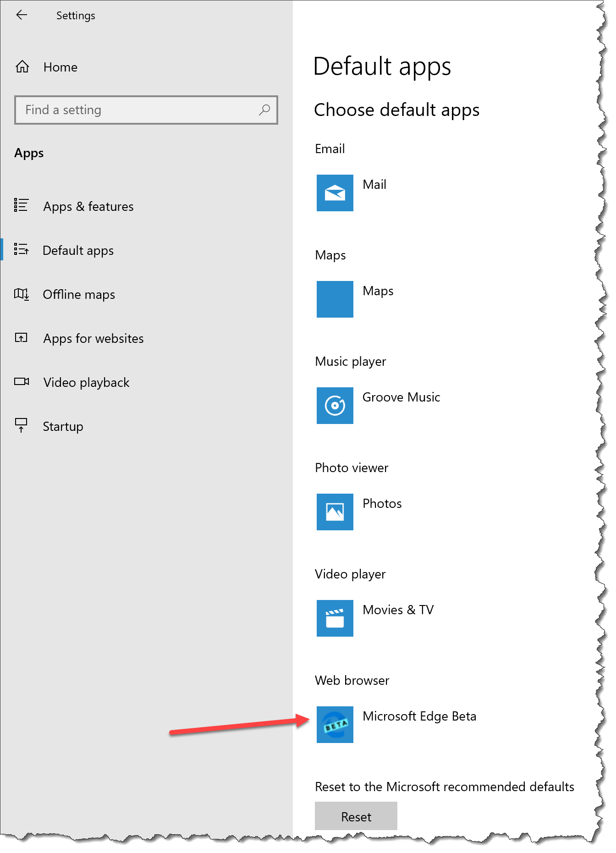The image size is (616, 853).
Task: Open Apps & features page
Action: point(88,207)
